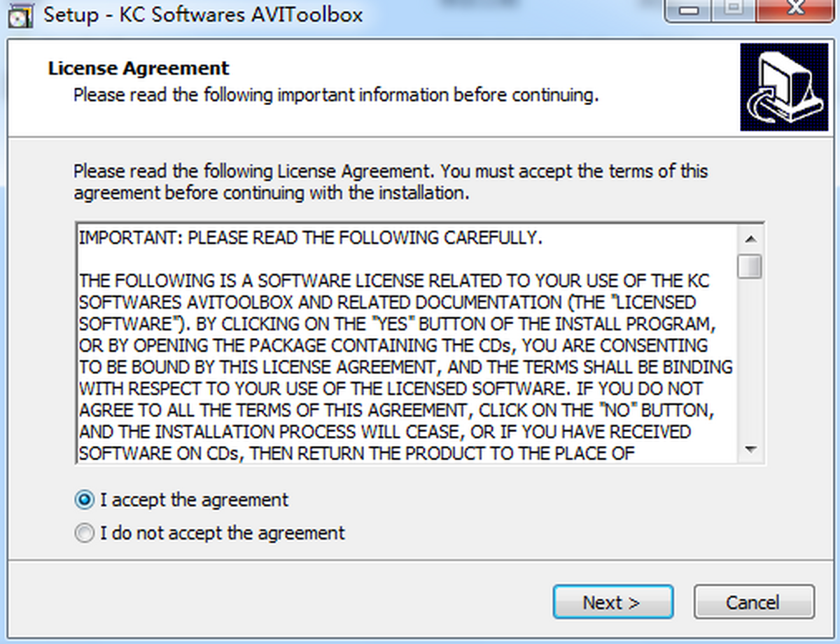This screenshot has height=644, width=840.
Task: Click the Setup icon in title bar
Action: coord(24,16)
